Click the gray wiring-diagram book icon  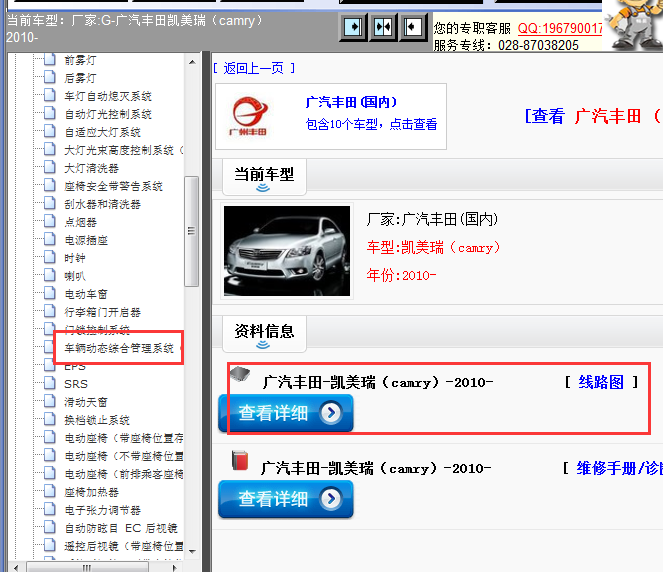240,373
